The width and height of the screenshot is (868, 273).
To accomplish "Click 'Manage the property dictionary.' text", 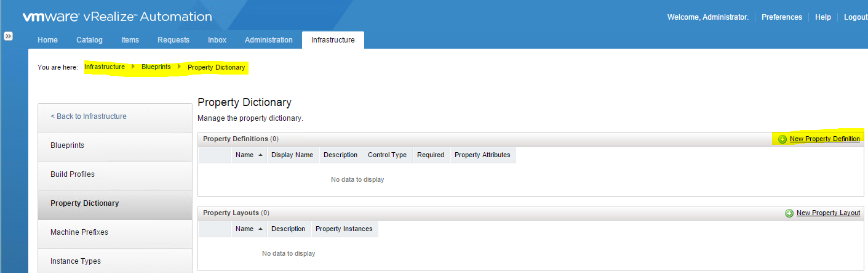I will click(250, 118).
